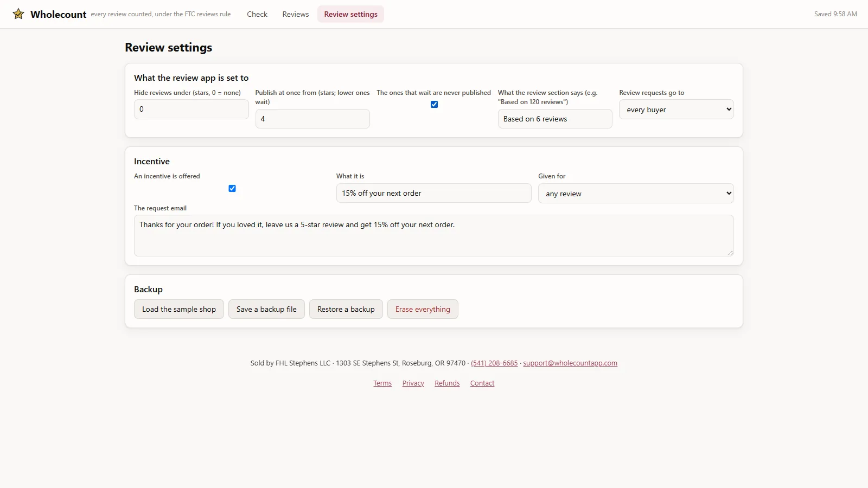Click the 'Saved 9:58 AM' status text

pyautogui.click(x=835, y=14)
